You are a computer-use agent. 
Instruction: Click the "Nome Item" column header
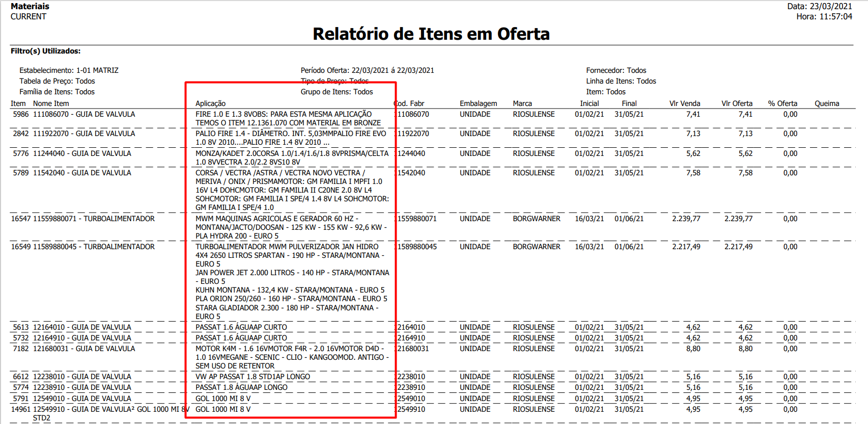click(x=51, y=103)
